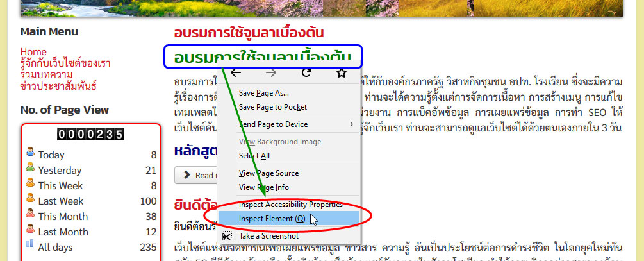Image resolution: width=644 pixels, height=261 pixels.
Task: Open the red article title link at the top
Action: 249,33
